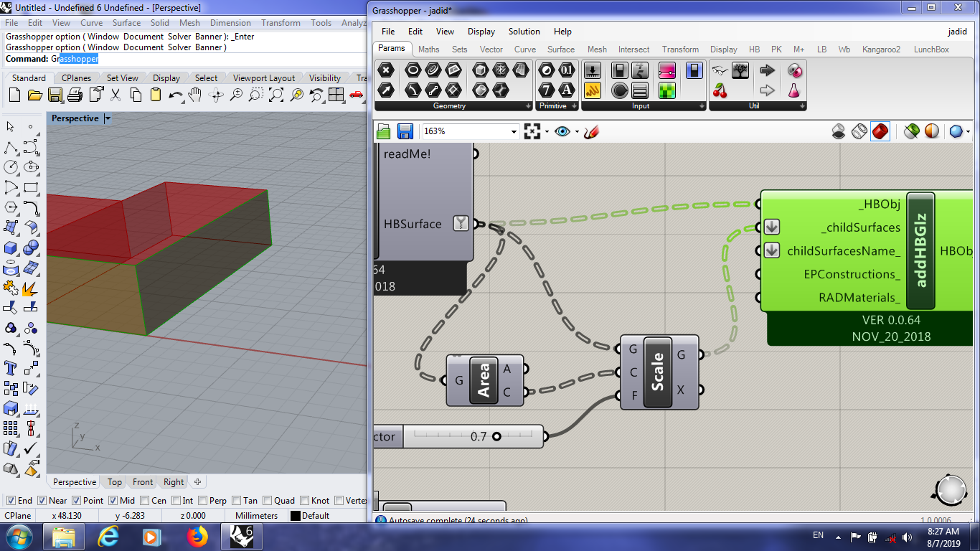Click the Millimeters units status field

[256, 516]
